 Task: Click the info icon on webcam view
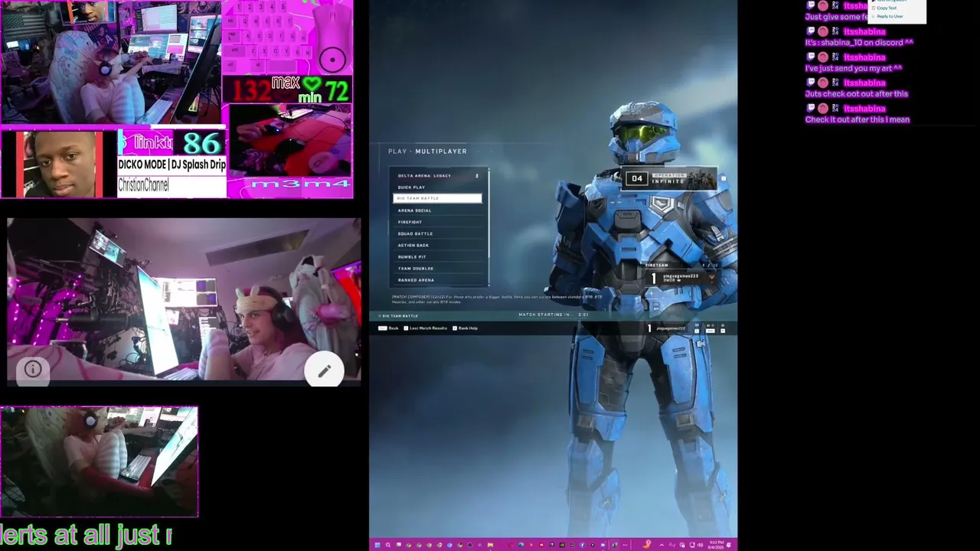click(32, 370)
